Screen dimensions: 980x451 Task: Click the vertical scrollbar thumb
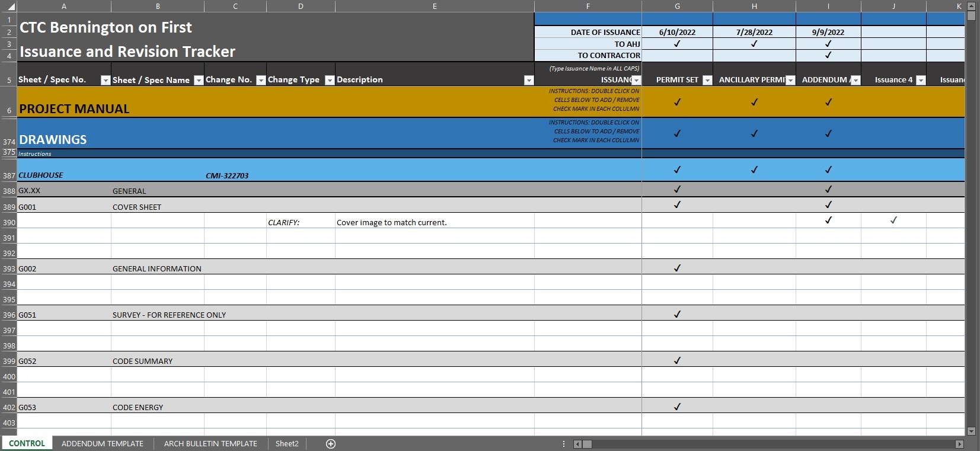click(971, 16)
